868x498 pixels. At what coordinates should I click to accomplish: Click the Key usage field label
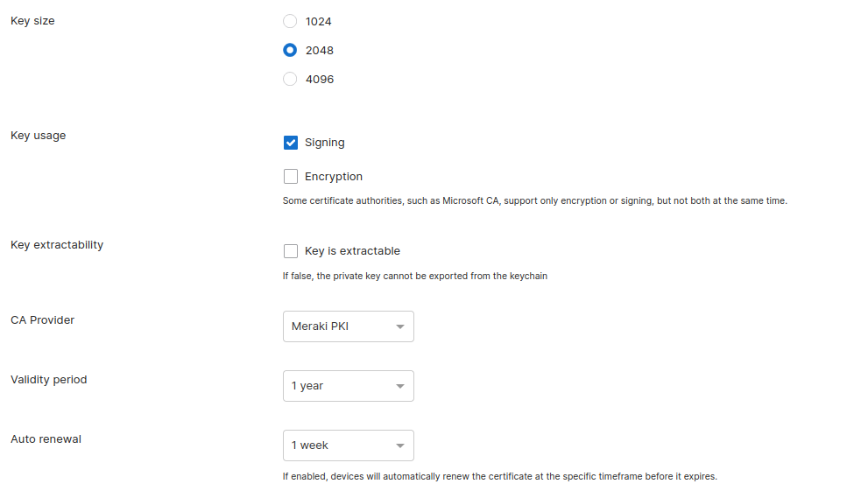tap(38, 136)
